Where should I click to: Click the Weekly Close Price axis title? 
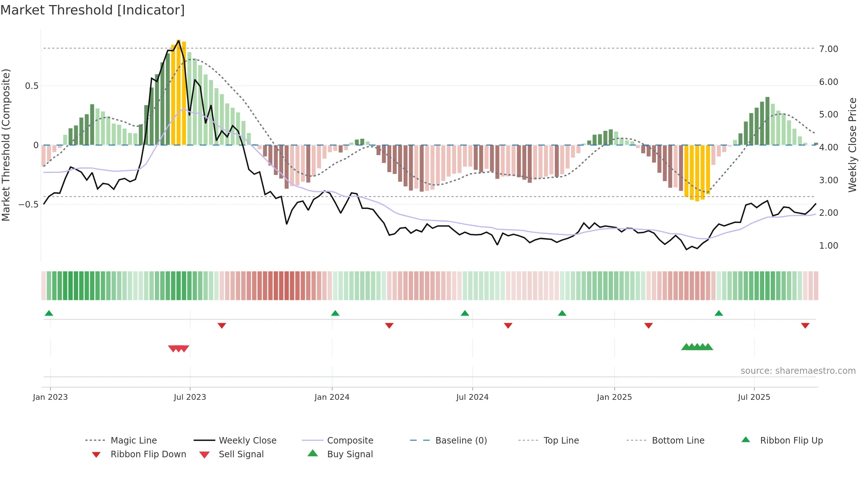click(852, 145)
